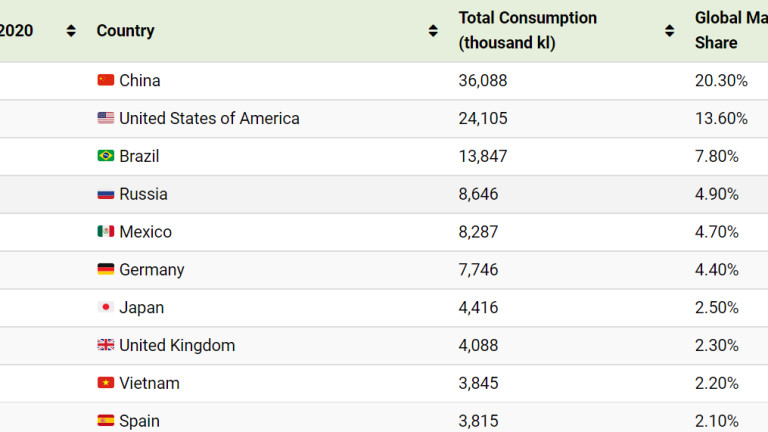
Task: Click the Mexico flag icon
Action: (105, 231)
